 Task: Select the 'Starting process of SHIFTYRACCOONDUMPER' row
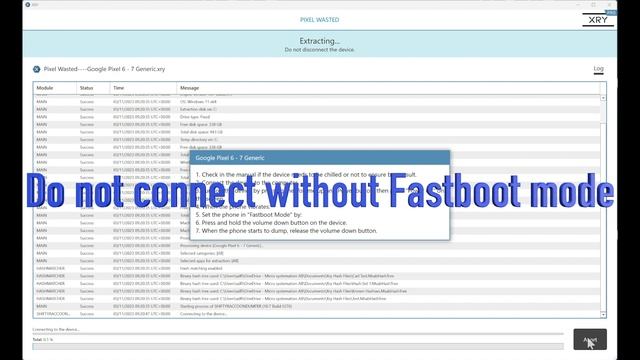[x=316, y=306]
